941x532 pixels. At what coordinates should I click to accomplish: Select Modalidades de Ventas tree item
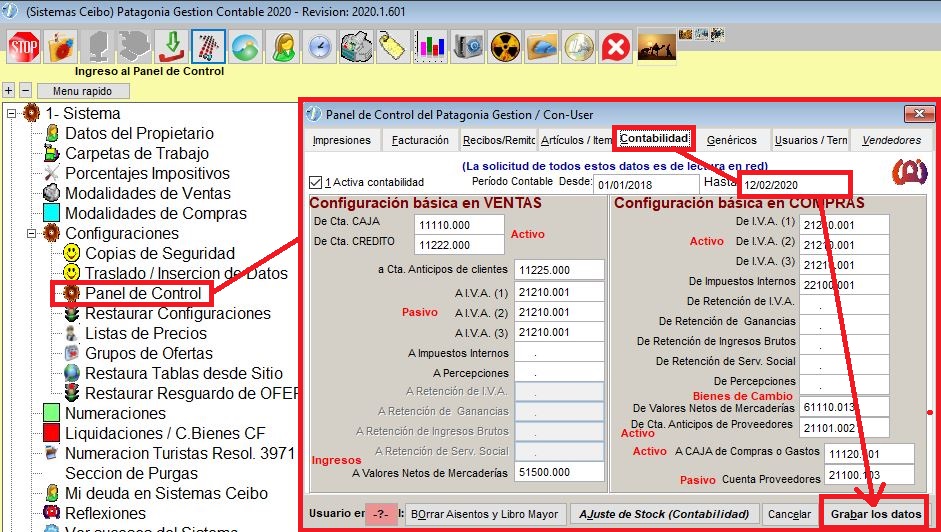[148, 193]
